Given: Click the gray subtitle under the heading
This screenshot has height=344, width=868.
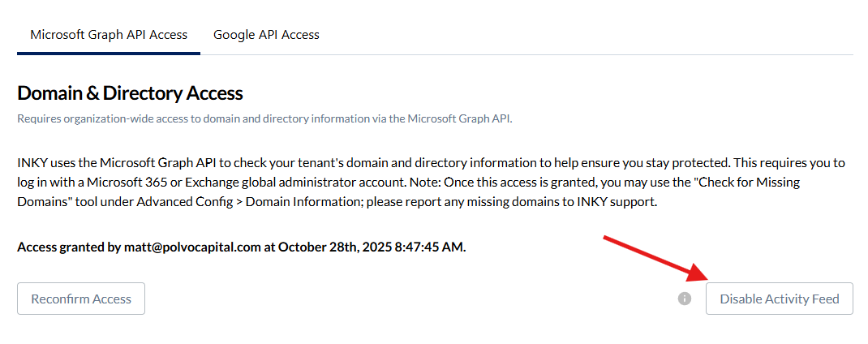Looking at the screenshot, I should coord(264,118).
